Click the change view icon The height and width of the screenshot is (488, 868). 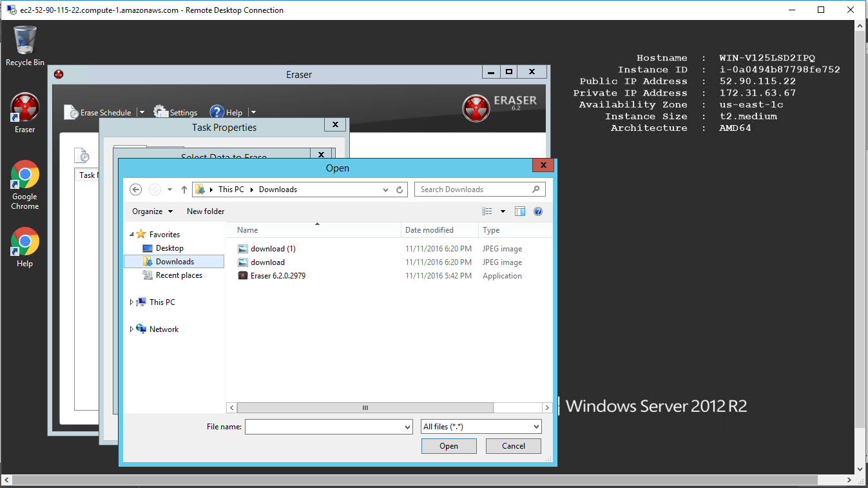click(x=487, y=211)
